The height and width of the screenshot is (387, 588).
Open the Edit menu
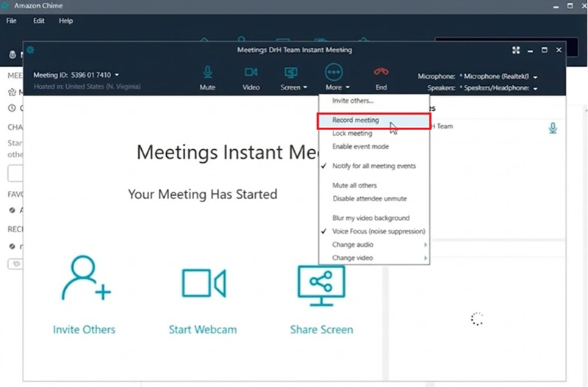click(x=39, y=21)
